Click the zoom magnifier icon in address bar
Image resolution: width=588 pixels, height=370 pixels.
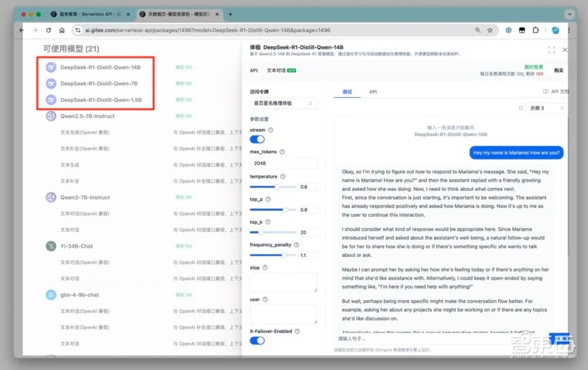[x=477, y=30]
